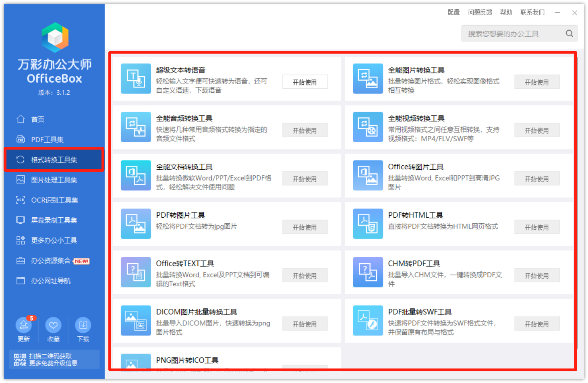Open 更多办公小工具 in the sidebar

[x=54, y=240]
